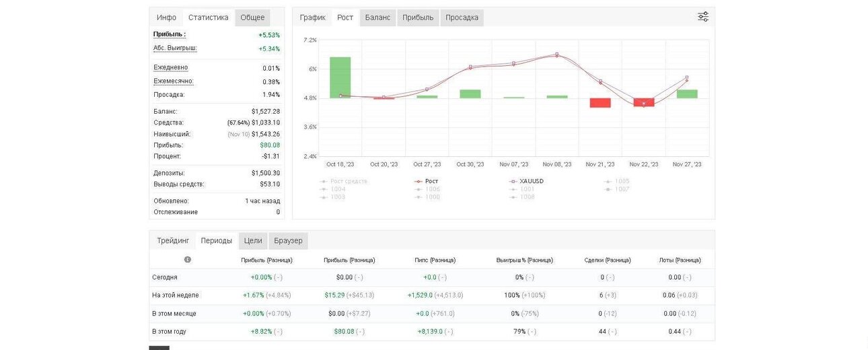Click the +5.34% absolute gain value
The height and width of the screenshot is (350, 868).
pos(269,48)
